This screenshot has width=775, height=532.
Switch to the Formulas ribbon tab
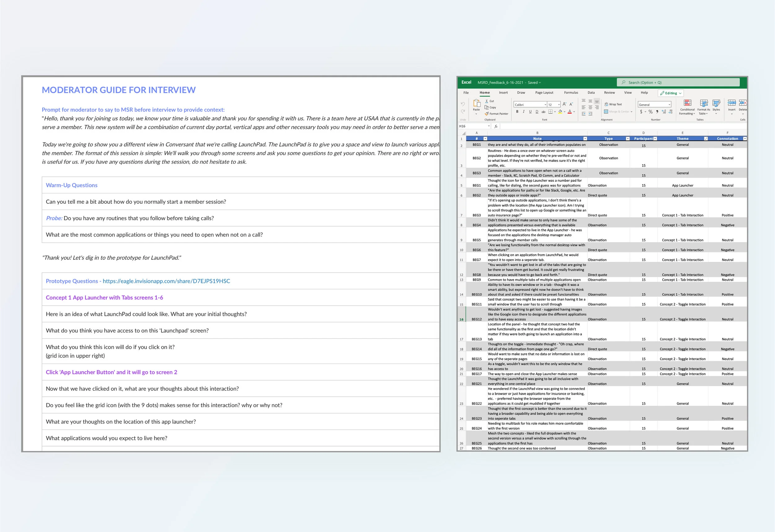coord(571,93)
